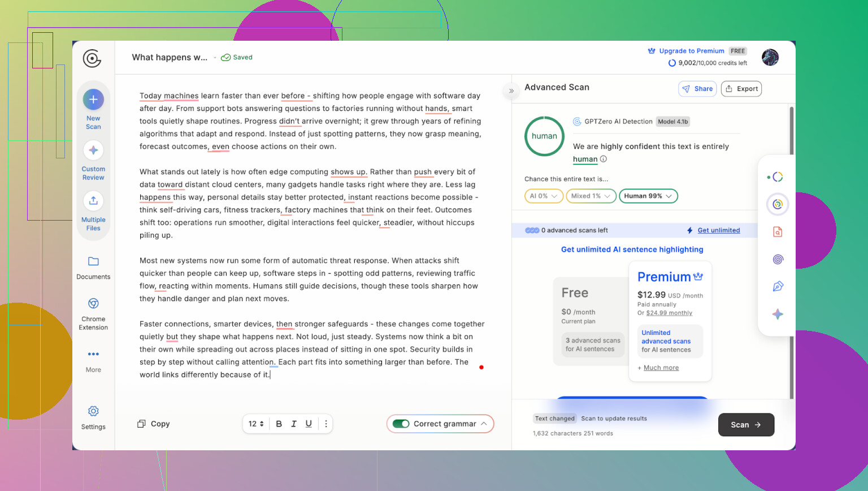868x491 pixels.
Task: Click the user profile avatar
Action: pos(770,57)
